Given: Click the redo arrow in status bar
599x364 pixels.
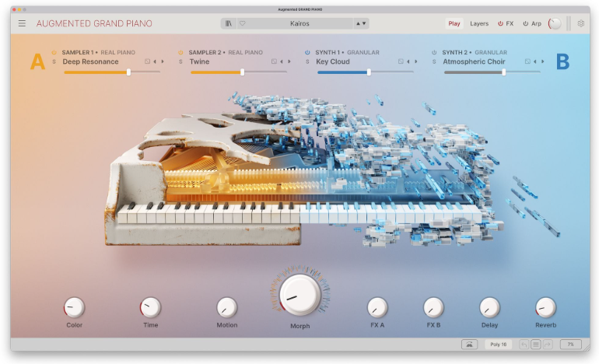Looking at the screenshot, I should tap(547, 345).
